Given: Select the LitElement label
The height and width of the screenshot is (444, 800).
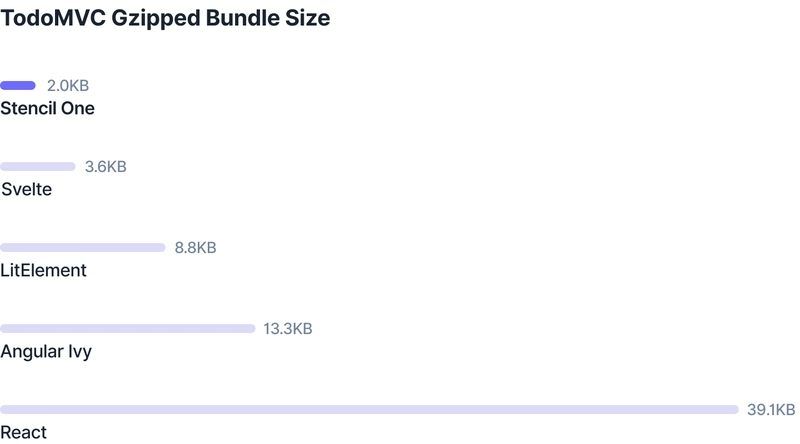Looking at the screenshot, I should [x=43, y=270].
